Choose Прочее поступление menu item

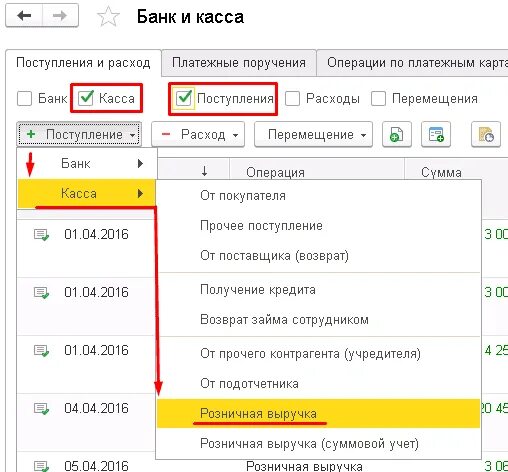click(x=318, y=226)
